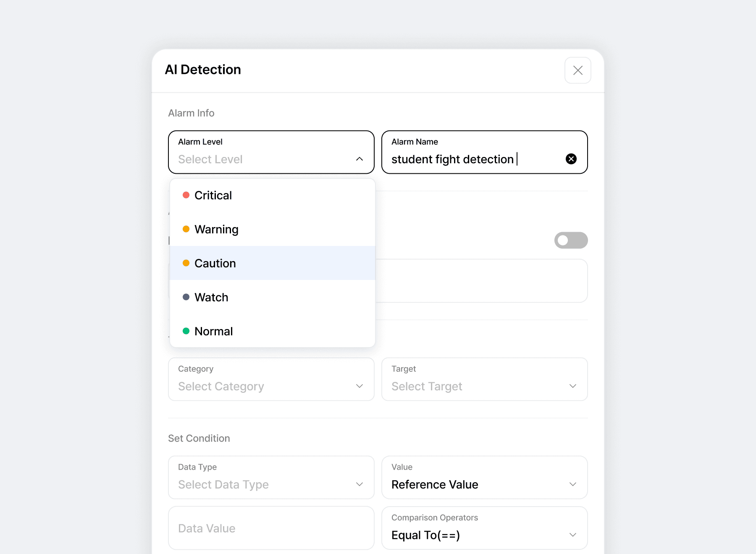Click into the Data Value field

[x=271, y=528]
